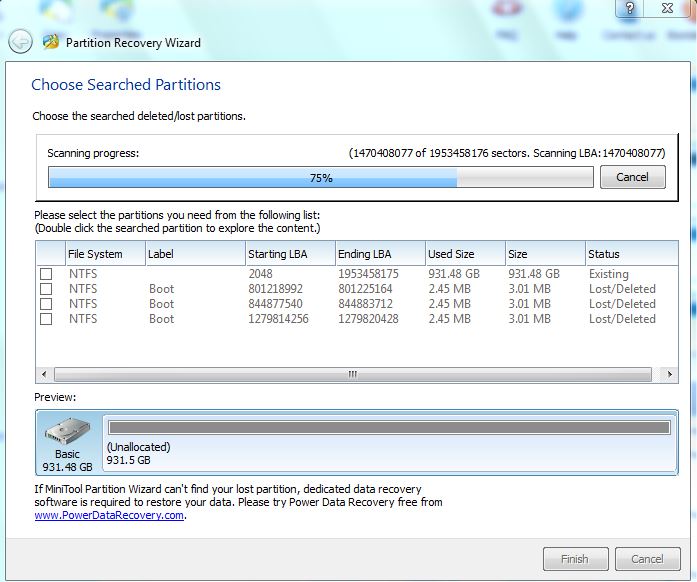Sort by Size column header
697x582 pixels.
click(x=545, y=254)
